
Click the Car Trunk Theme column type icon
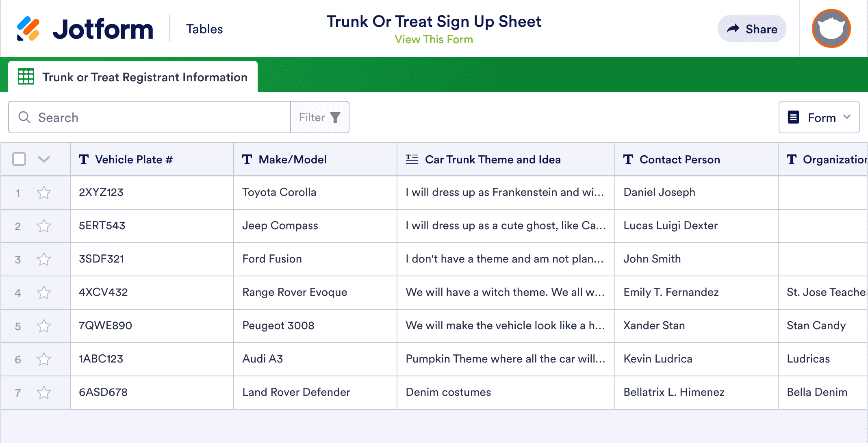tap(412, 159)
